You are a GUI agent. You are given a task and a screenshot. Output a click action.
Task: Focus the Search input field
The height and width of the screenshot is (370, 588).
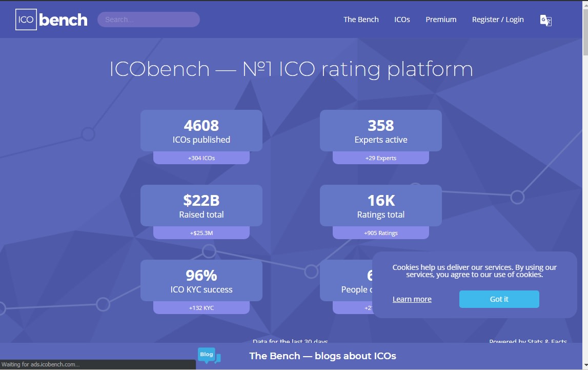(149, 20)
